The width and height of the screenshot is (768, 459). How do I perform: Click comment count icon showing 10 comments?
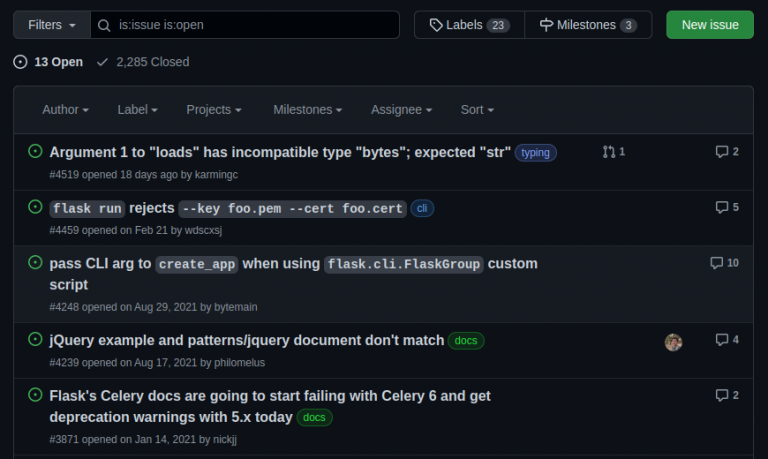pos(724,263)
